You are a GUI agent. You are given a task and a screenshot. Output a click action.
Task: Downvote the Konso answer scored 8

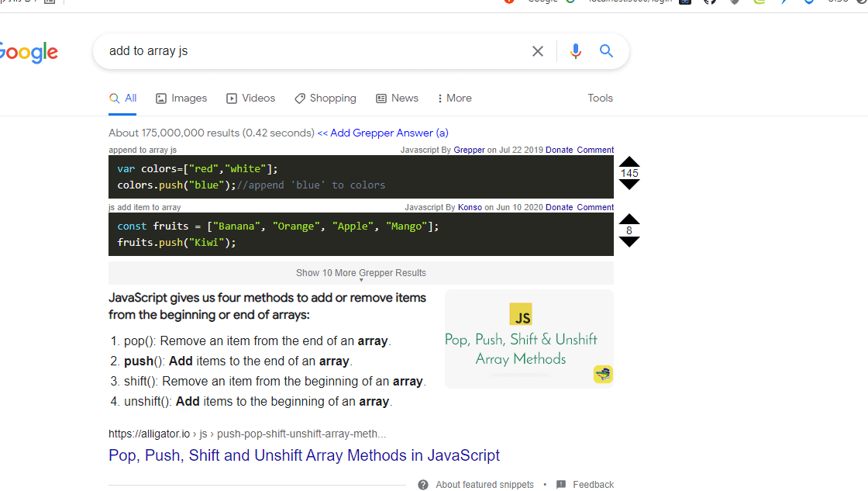629,241
